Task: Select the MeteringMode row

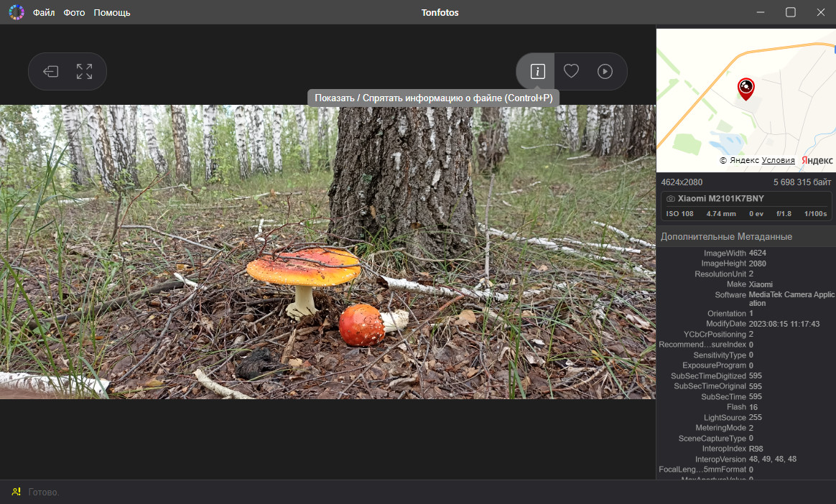Action: tap(746, 427)
